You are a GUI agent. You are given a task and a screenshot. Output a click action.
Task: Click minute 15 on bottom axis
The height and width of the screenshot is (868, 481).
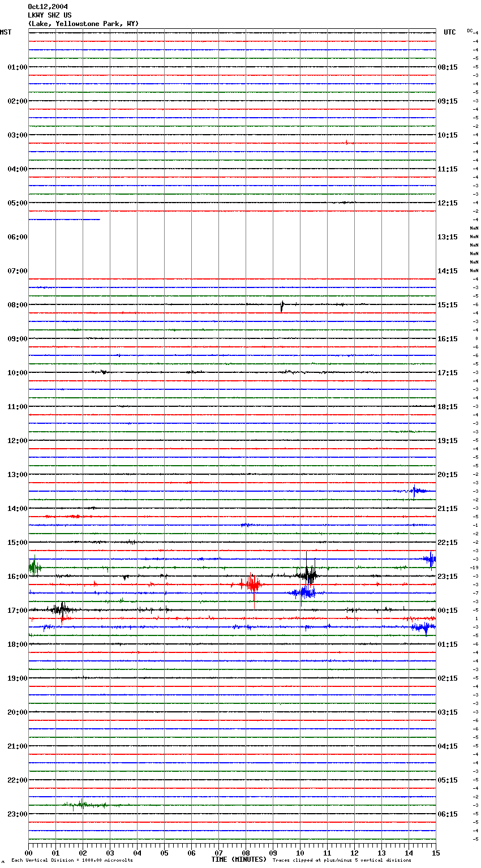pyautogui.click(x=436, y=853)
